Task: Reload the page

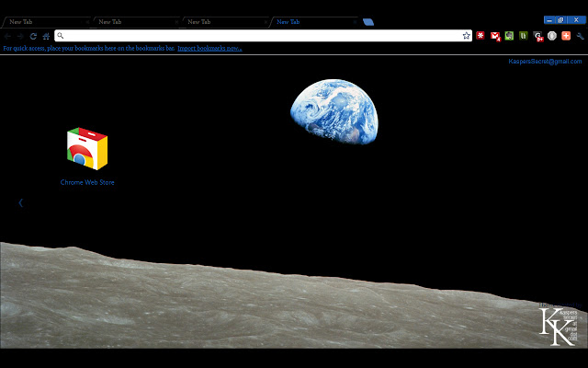Action: point(33,36)
